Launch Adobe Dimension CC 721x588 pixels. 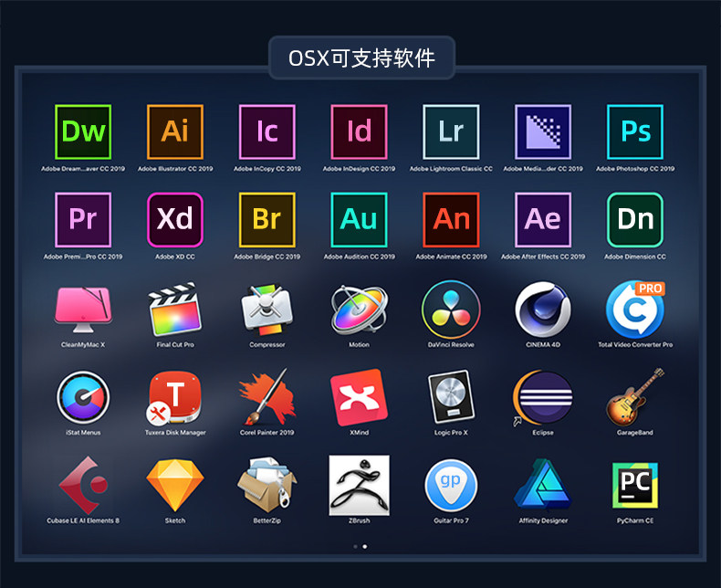(635, 219)
